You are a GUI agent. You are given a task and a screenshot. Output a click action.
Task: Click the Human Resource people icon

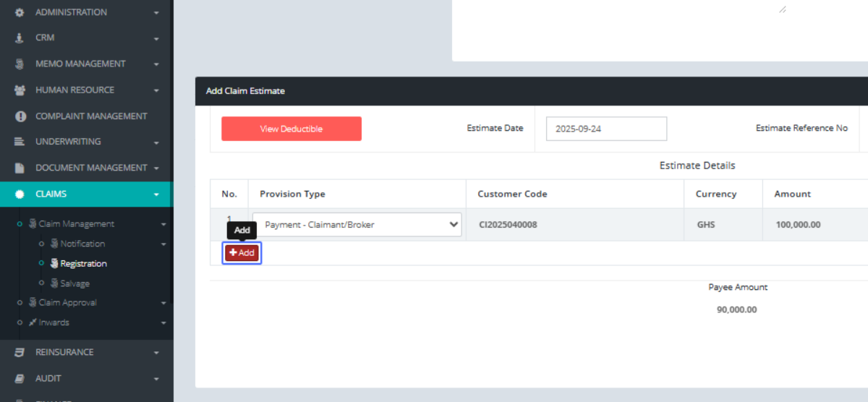pyautogui.click(x=20, y=90)
